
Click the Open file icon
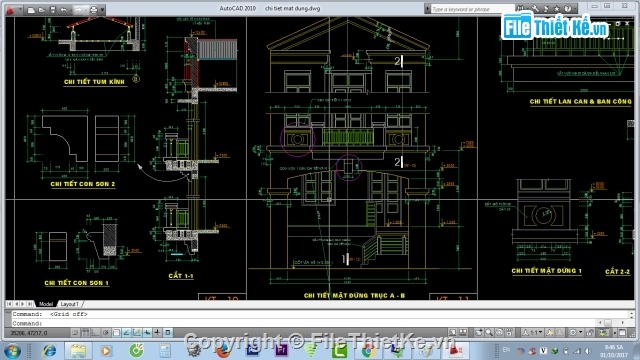click(42, 10)
